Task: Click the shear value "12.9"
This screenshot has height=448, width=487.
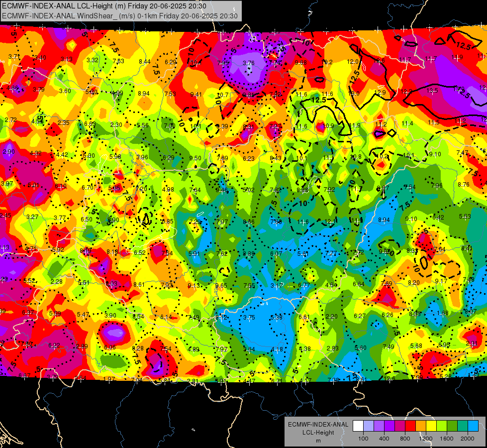Action: coord(380,92)
